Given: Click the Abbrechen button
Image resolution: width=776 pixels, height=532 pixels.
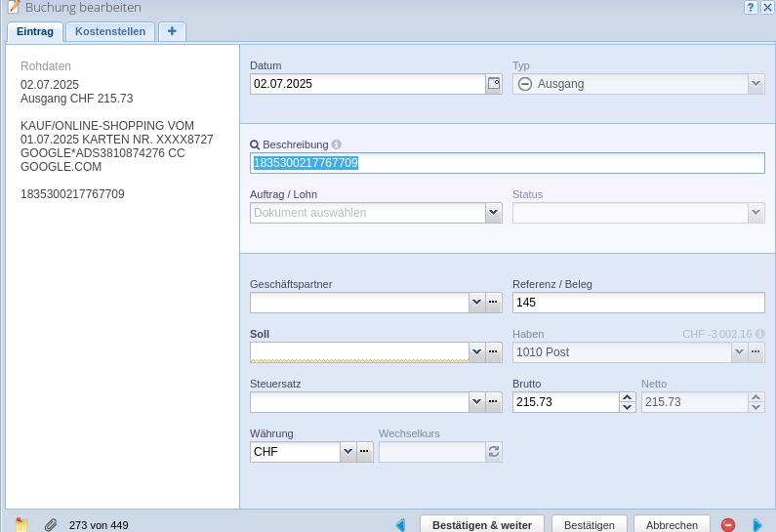Looking at the screenshot, I should pos(672,524).
